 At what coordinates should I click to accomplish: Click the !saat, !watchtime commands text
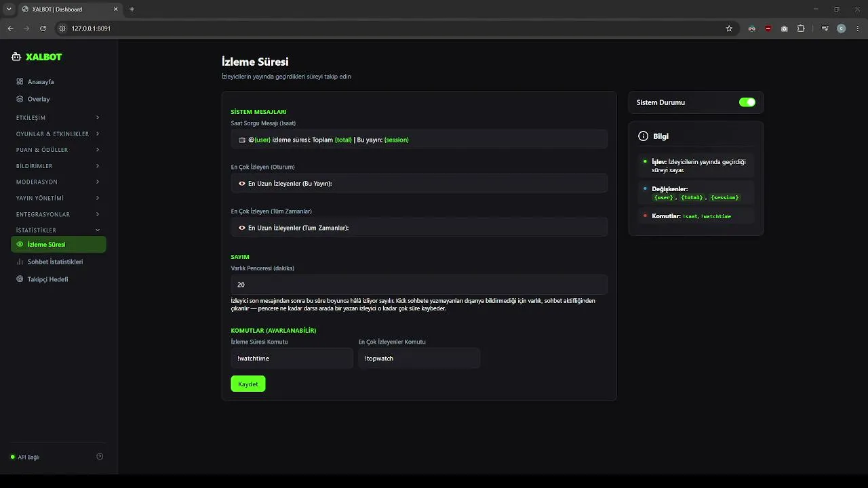click(x=707, y=216)
